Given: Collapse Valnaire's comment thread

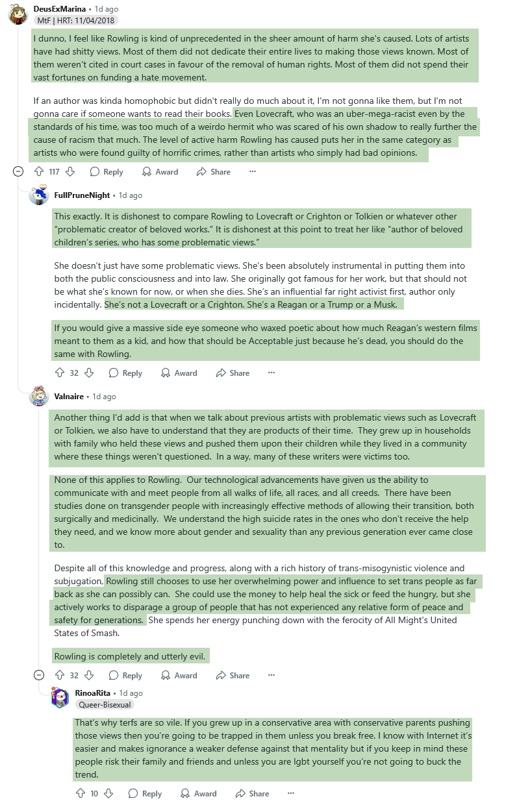Looking at the screenshot, I should point(39,676).
